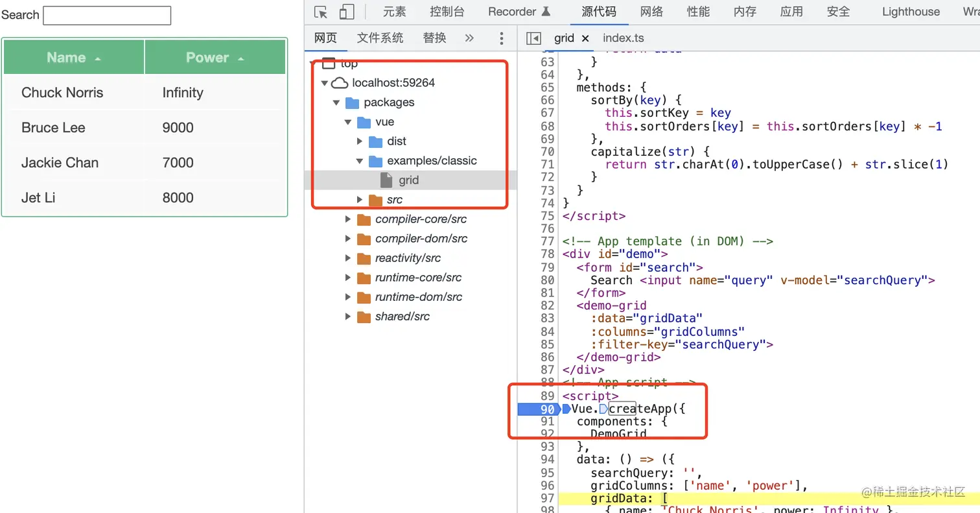Switch to the 控制台 panel tab
This screenshot has width=980, height=513.
(x=447, y=12)
